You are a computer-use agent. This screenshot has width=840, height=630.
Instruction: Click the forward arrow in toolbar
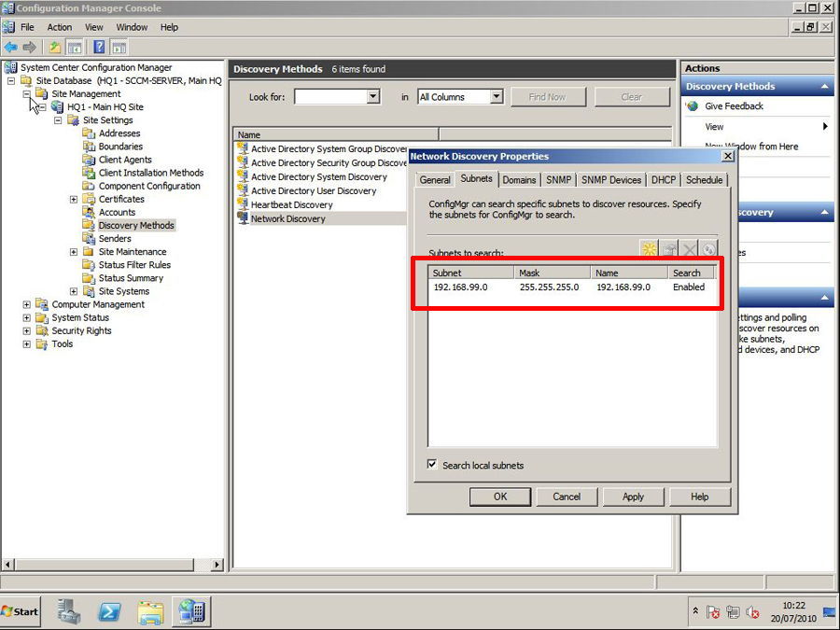30,48
